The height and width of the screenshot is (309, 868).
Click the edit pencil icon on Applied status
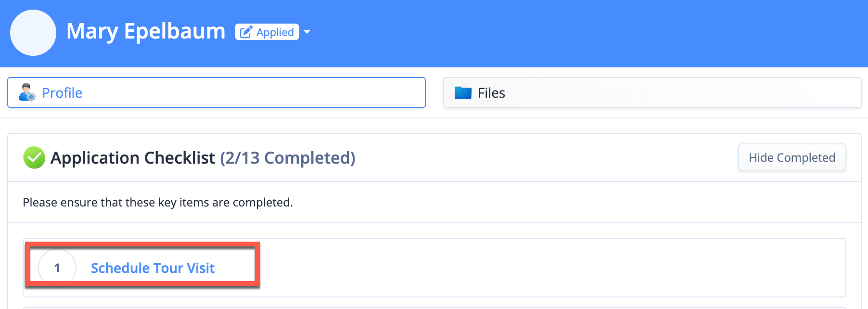(x=246, y=32)
